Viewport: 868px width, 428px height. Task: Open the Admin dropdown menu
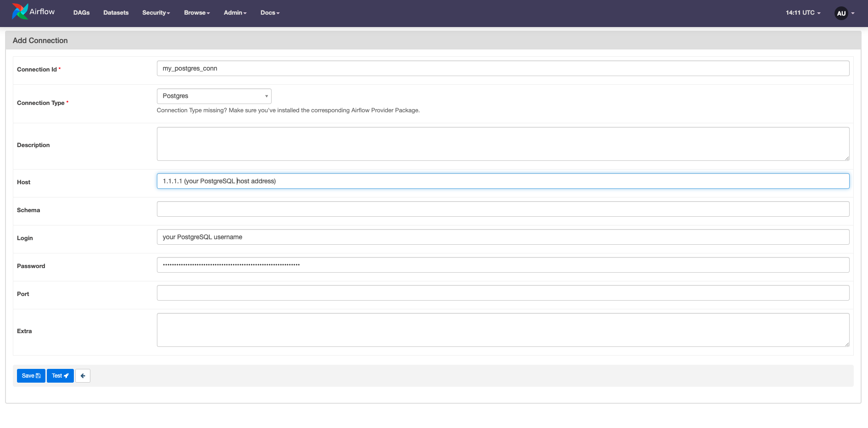[234, 12]
